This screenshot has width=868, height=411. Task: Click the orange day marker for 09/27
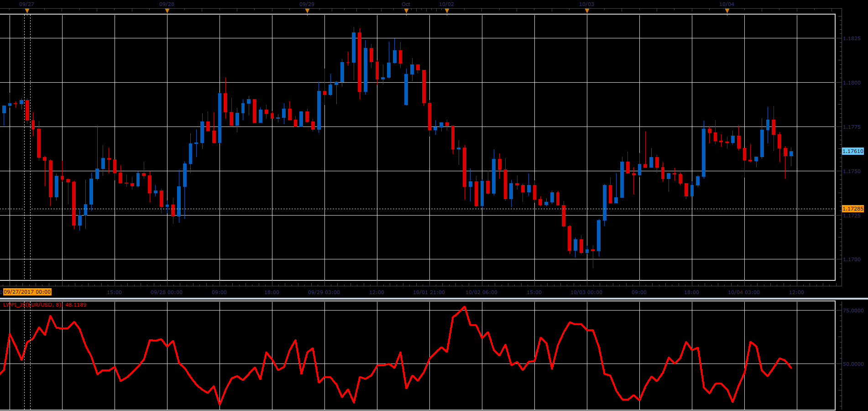(27, 11)
